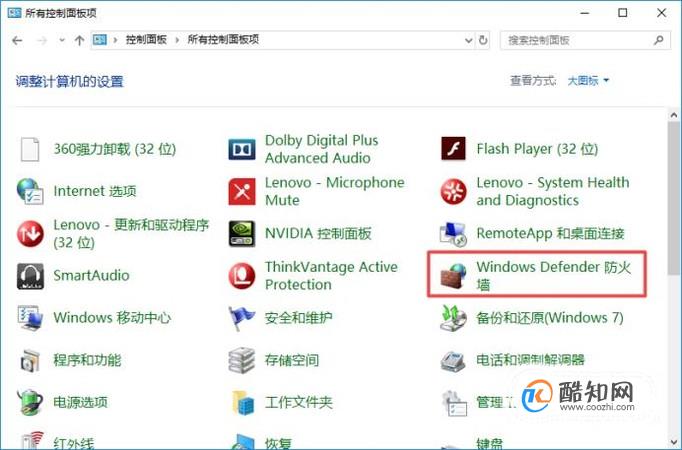682x450 pixels.
Task: Open Lenovo Microphone Mute icon
Action: pos(242,191)
